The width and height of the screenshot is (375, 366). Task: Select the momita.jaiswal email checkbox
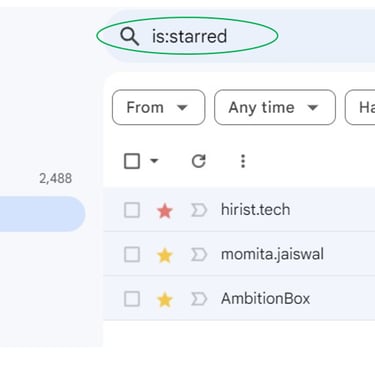click(132, 255)
